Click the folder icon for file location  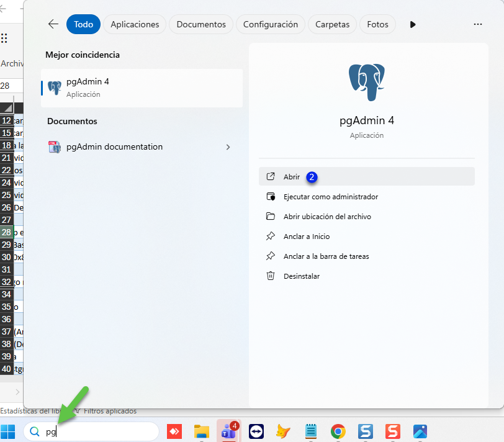click(271, 216)
